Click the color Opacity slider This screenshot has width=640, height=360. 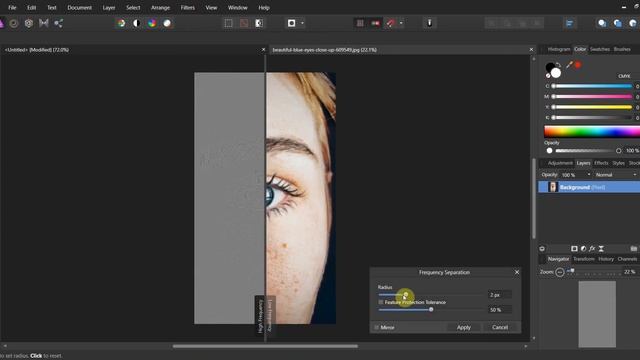[587, 151]
